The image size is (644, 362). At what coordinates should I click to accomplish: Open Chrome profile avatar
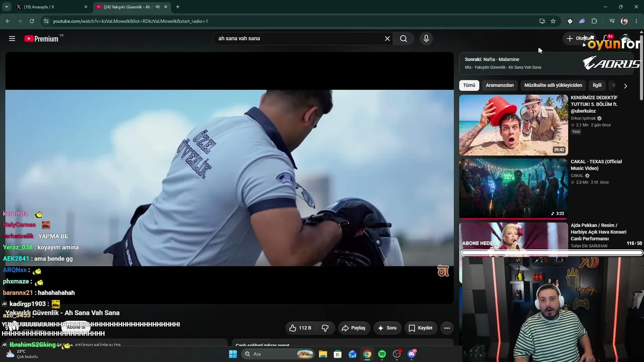click(x=624, y=21)
